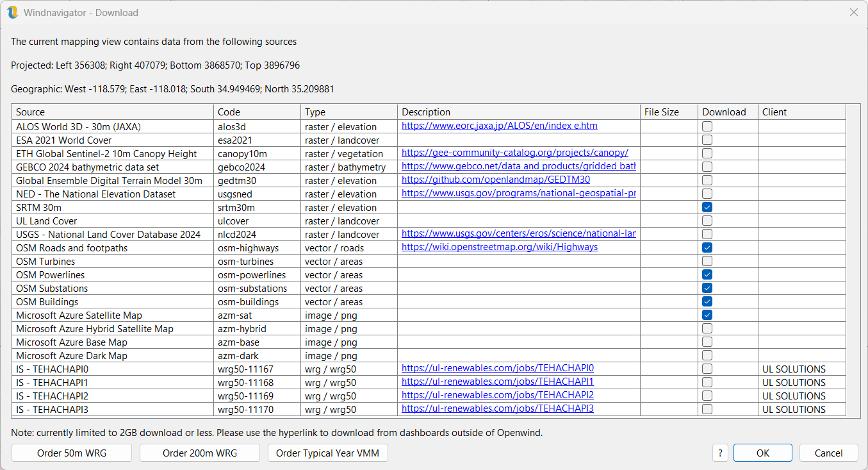This screenshot has width=868, height=470.
Task: Visit the usgs.gov national-geospatial-program link
Action: point(519,193)
